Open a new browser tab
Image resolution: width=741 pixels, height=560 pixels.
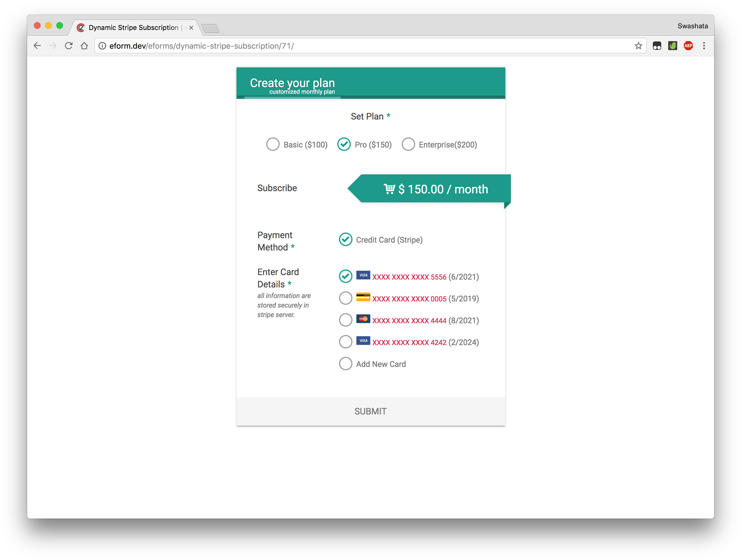click(x=210, y=28)
